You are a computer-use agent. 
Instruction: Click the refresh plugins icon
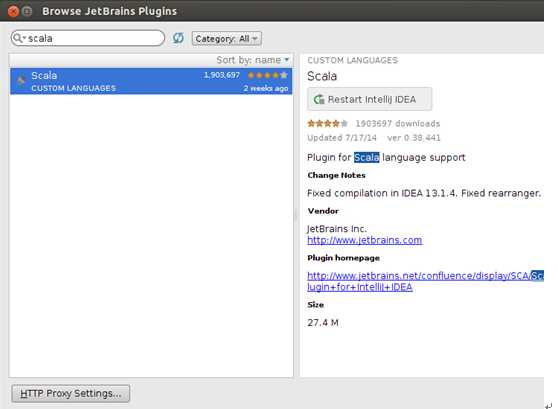click(x=178, y=38)
